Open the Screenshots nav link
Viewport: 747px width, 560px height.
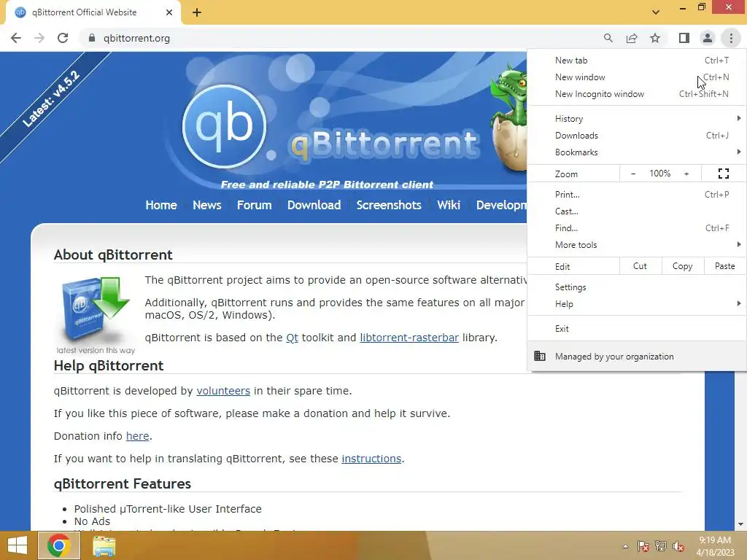389,205
